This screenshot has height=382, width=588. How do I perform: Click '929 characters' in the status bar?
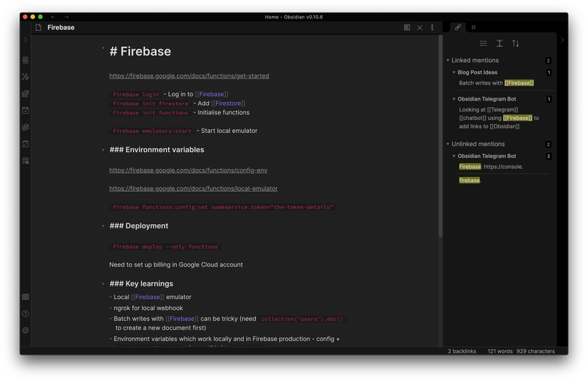[x=536, y=351]
